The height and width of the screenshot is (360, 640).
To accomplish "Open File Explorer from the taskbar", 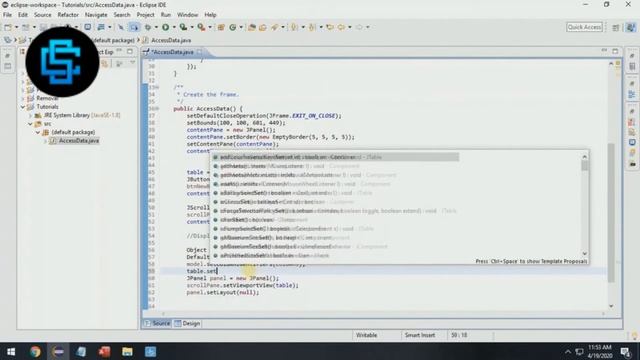I will [x=127, y=351].
